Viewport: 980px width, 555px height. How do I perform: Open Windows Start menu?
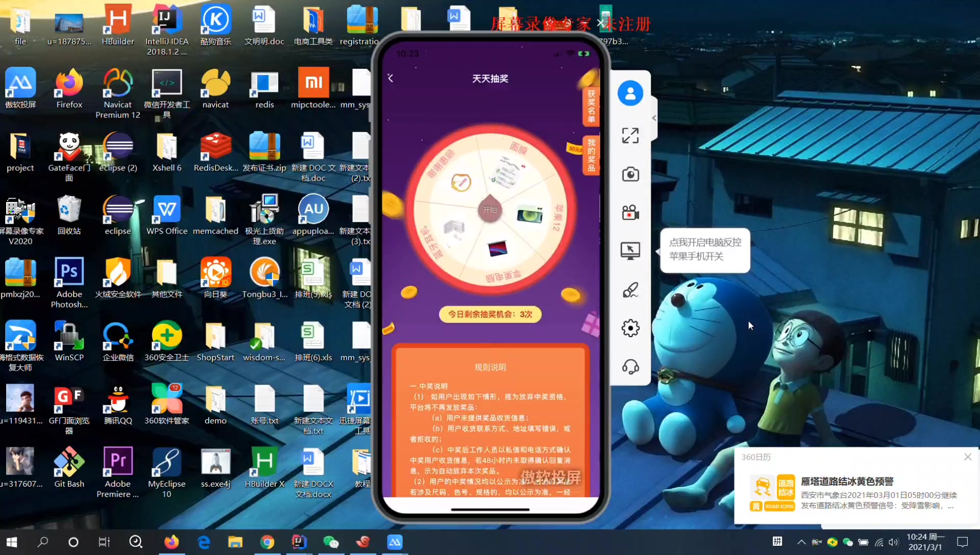tap(12, 542)
